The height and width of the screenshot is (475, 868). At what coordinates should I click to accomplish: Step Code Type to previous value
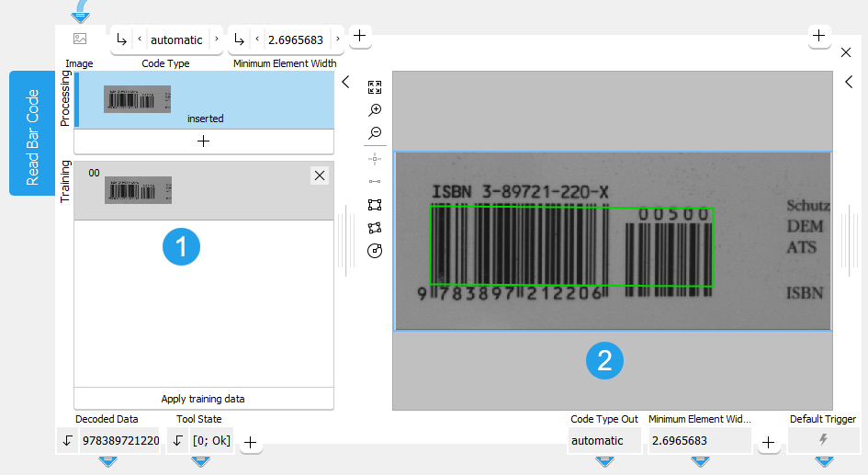coord(139,40)
